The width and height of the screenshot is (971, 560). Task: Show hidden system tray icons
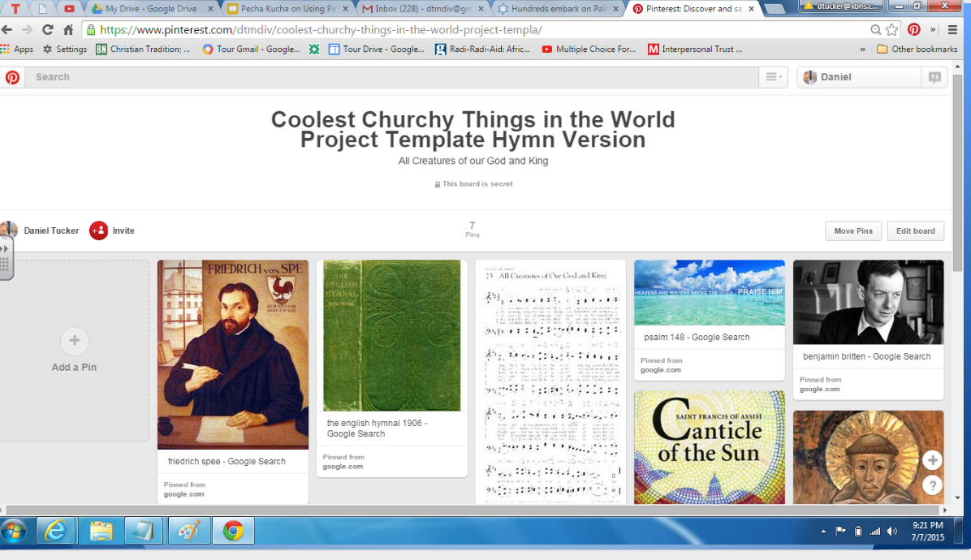(823, 531)
